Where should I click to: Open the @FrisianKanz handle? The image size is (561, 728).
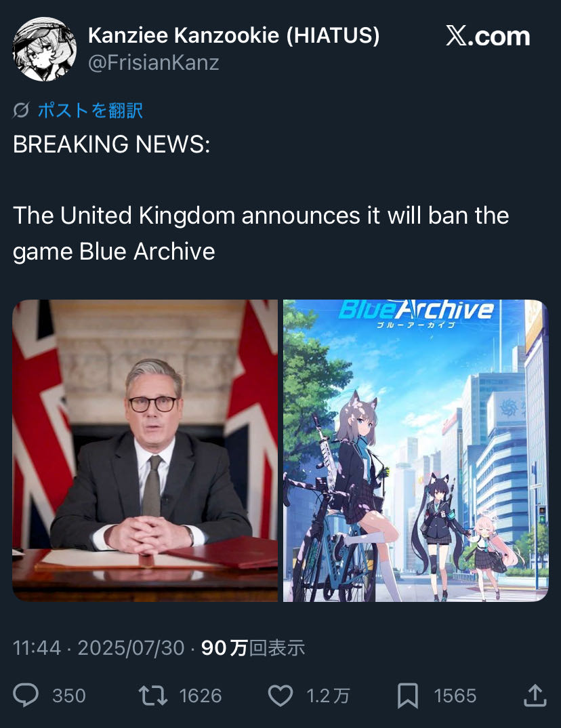click(154, 63)
